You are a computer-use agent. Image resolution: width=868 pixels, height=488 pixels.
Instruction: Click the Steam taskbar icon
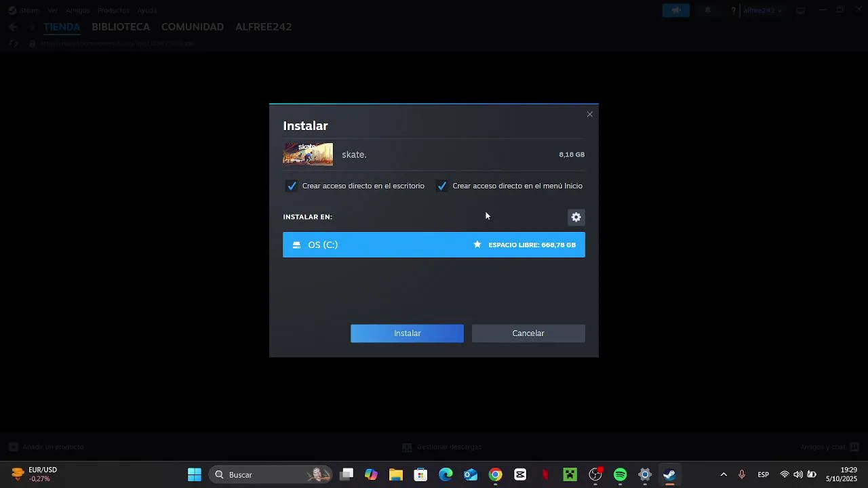(x=669, y=474)
